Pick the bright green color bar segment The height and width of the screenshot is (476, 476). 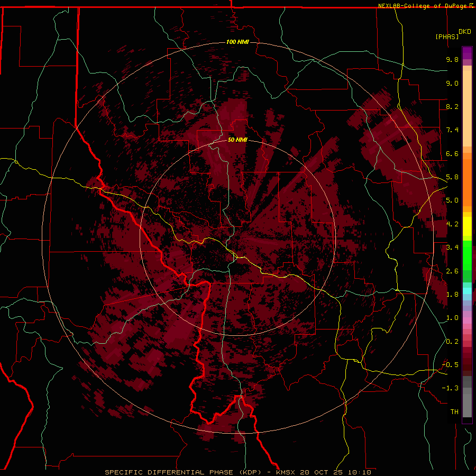pos(467,255)
